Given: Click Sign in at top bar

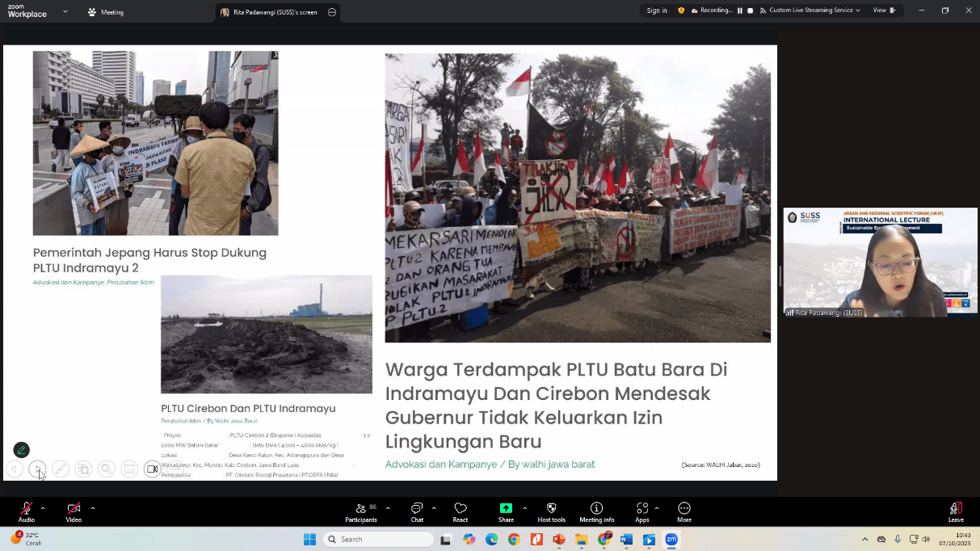Looking at the screenshot, I should [657, 11].
